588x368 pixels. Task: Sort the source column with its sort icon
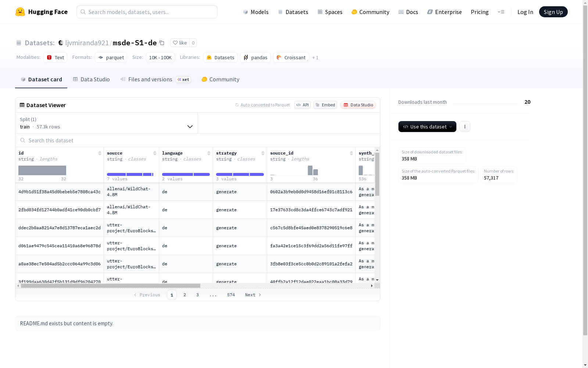(155, 153)
